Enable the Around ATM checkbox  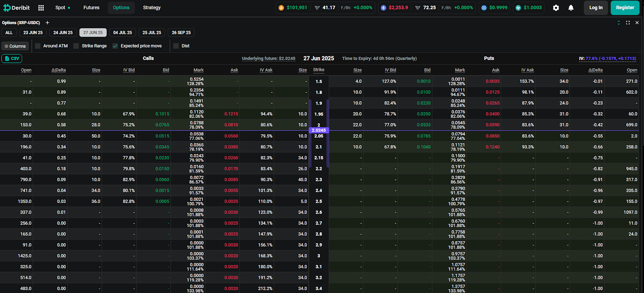[38, 46]
